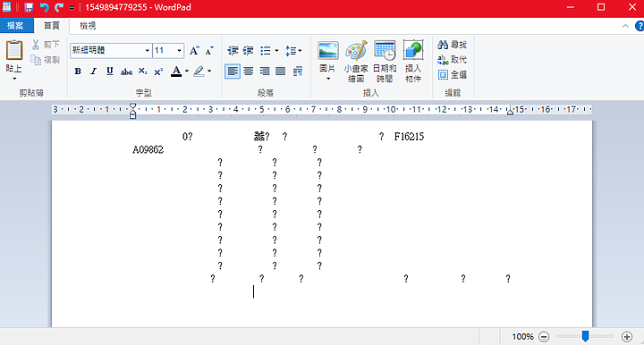Apply the text highlight color

[x=199, y=72]
